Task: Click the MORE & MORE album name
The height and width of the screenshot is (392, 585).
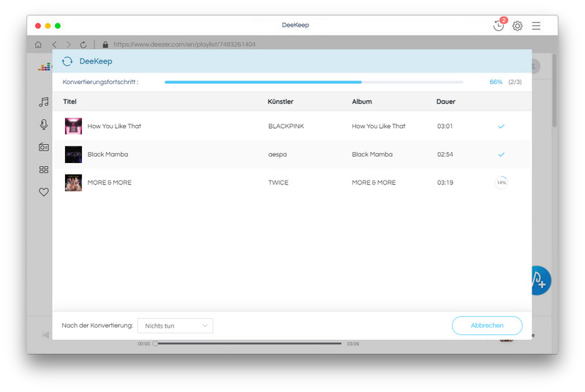Action: 374,183
